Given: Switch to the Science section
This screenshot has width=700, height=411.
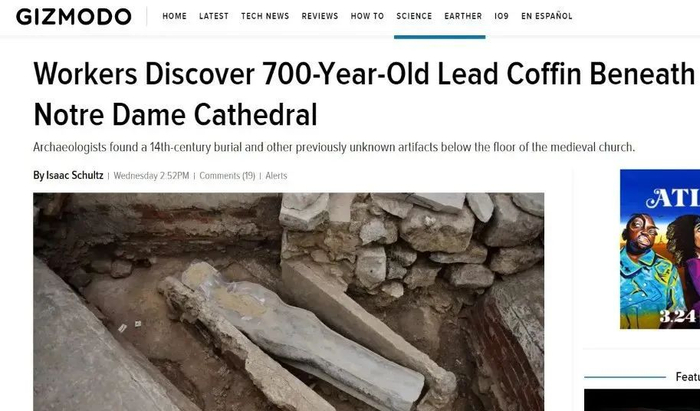Looking at the screenshot, I should pyautogui.click(x=414, y=16).
